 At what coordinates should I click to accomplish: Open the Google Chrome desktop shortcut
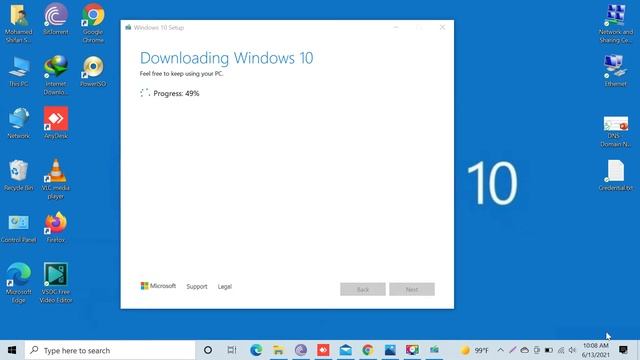(93, 22)
